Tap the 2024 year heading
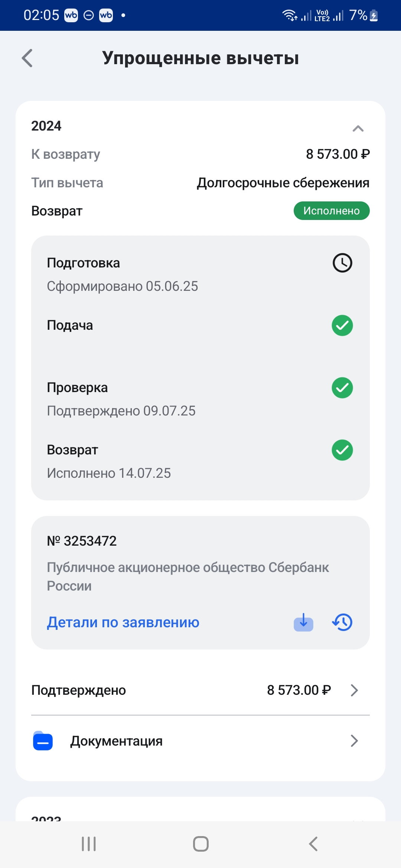 coord(46,126)
